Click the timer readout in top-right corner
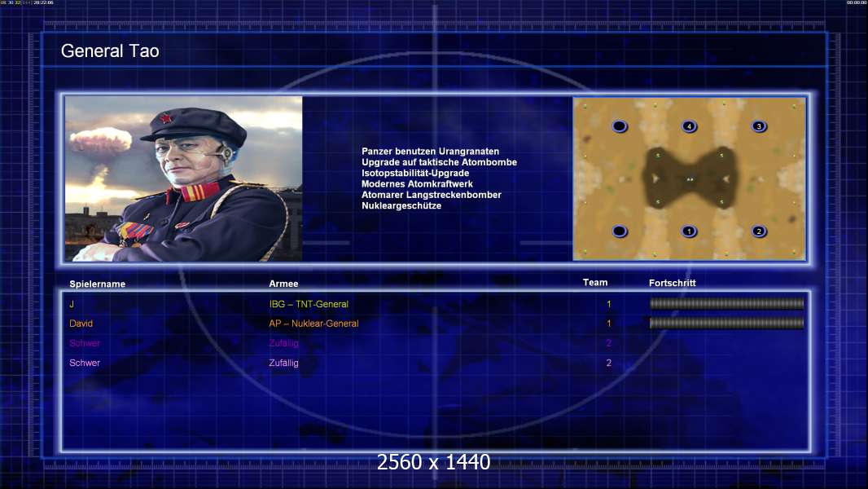 click(x=857, y=2)
